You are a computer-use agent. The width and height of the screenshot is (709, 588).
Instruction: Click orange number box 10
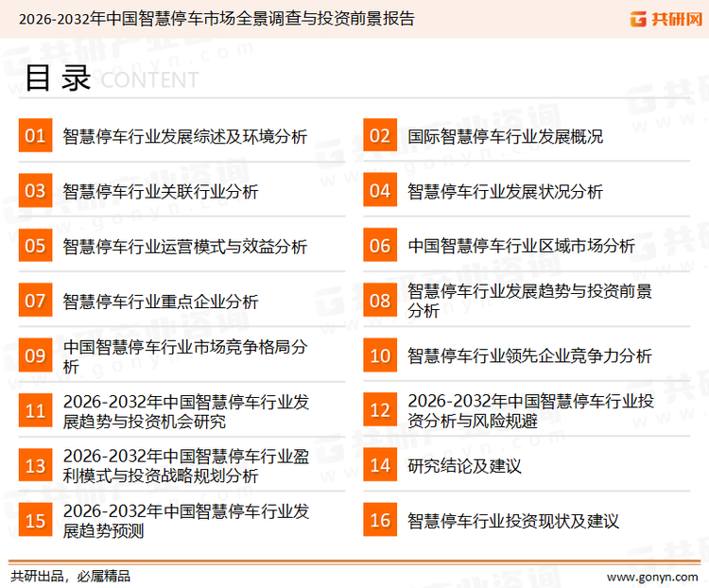click(x=380, y=355)
